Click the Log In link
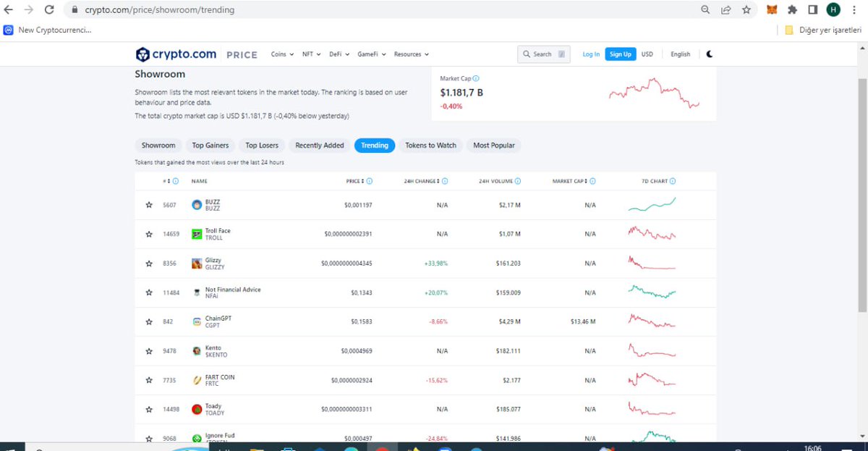868x451 pixels. tap(591, 54)
